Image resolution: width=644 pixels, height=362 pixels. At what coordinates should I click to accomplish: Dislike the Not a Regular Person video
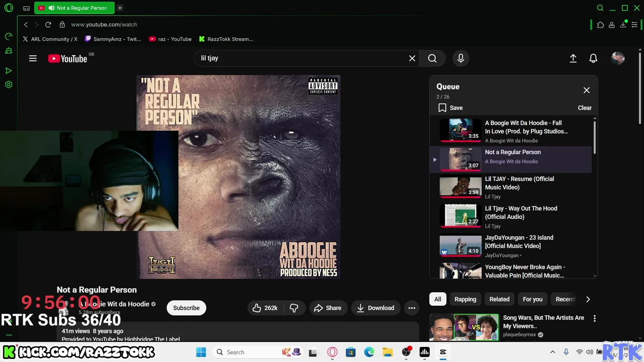click(294, 308)
